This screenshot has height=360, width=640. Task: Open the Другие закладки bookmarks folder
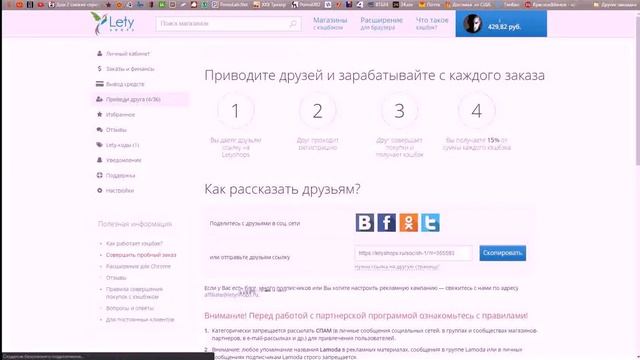click(616, 4)
